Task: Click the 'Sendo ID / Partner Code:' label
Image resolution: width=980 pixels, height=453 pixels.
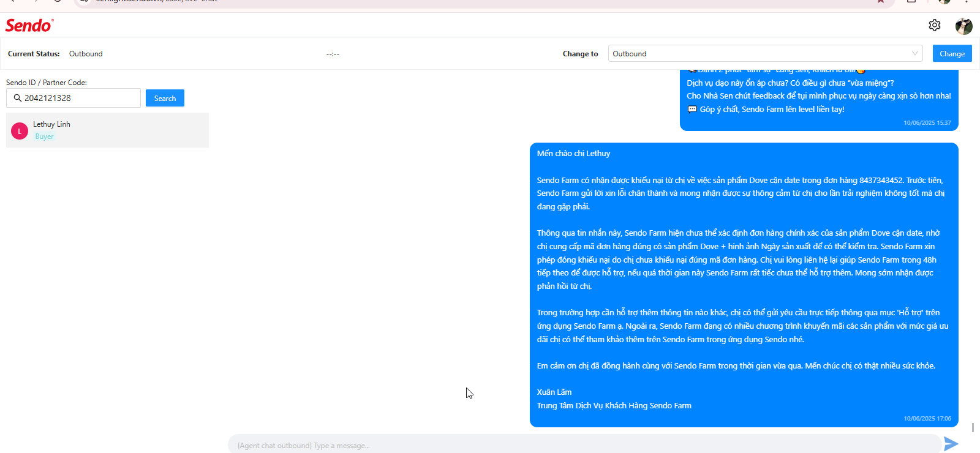Action: tap(47, 83)
